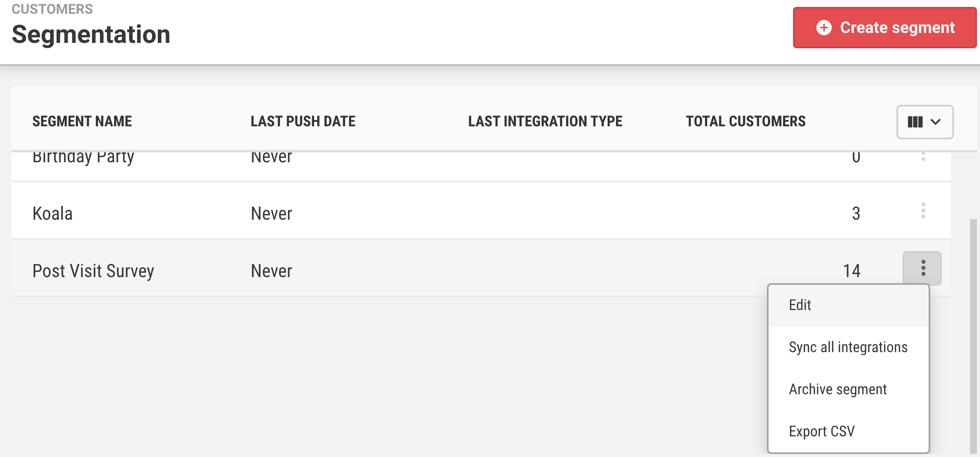
Task: Select the Koala segment name
Action: click(52, 214)
